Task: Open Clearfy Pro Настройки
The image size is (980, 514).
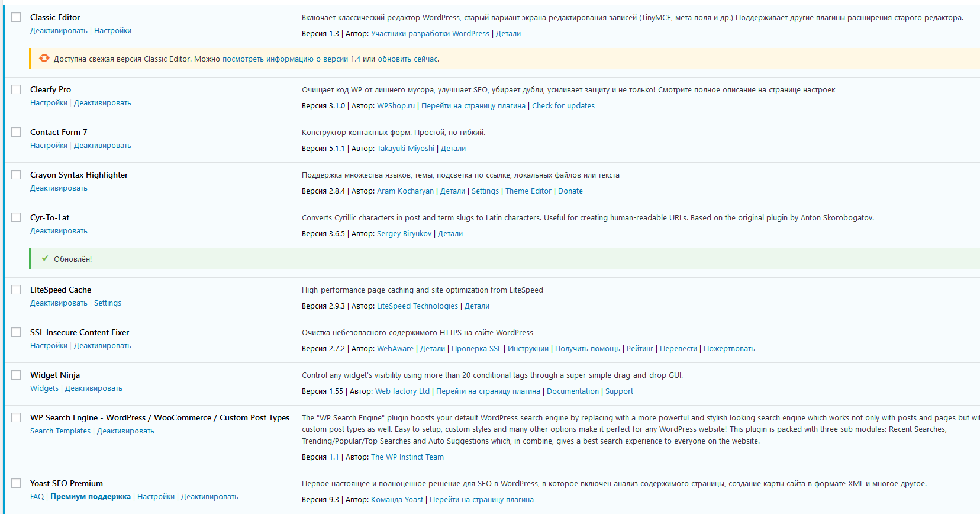Action: click(49, 103)
